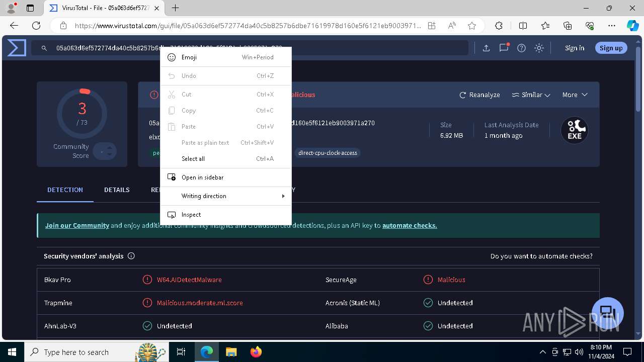Open the Split screen icon

523,26
